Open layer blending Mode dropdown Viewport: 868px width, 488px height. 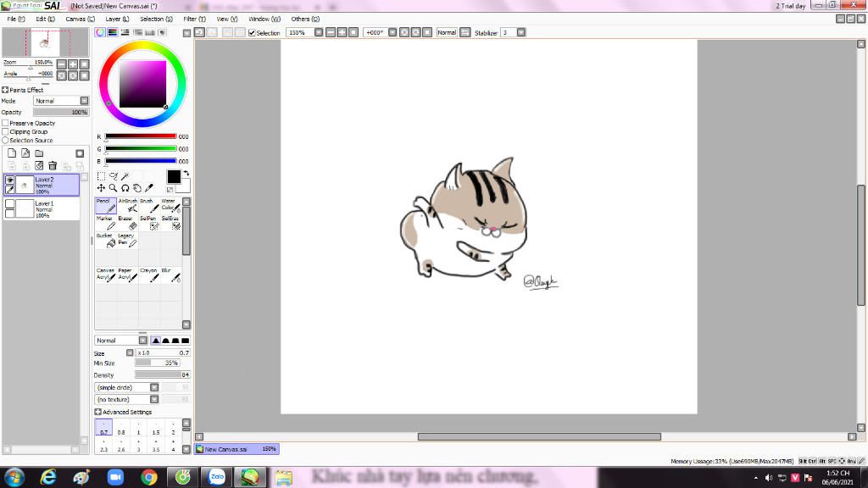pos(61,101)
